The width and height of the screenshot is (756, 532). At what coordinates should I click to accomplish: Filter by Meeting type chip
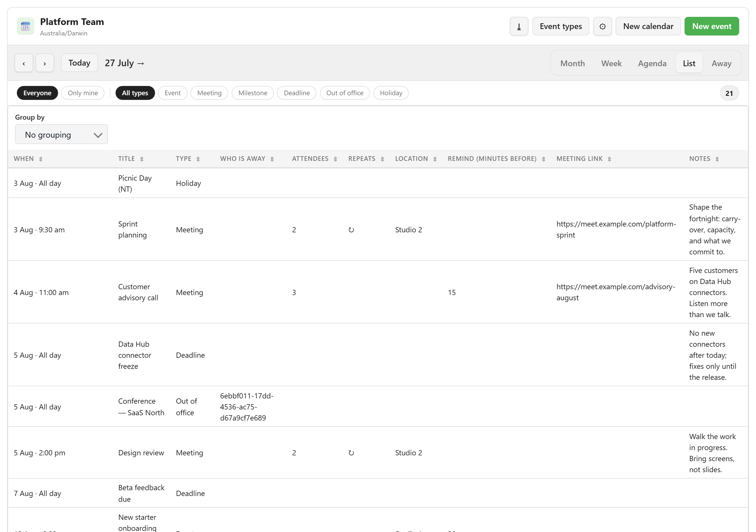(209, 93)
